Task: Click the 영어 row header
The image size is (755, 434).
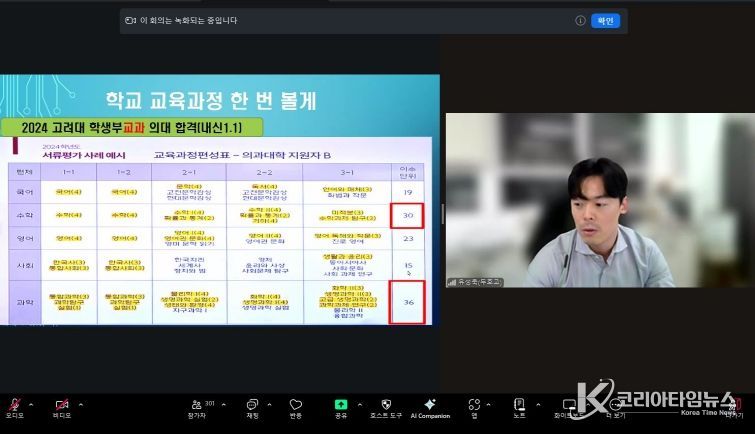Action: tap(25, 238)
